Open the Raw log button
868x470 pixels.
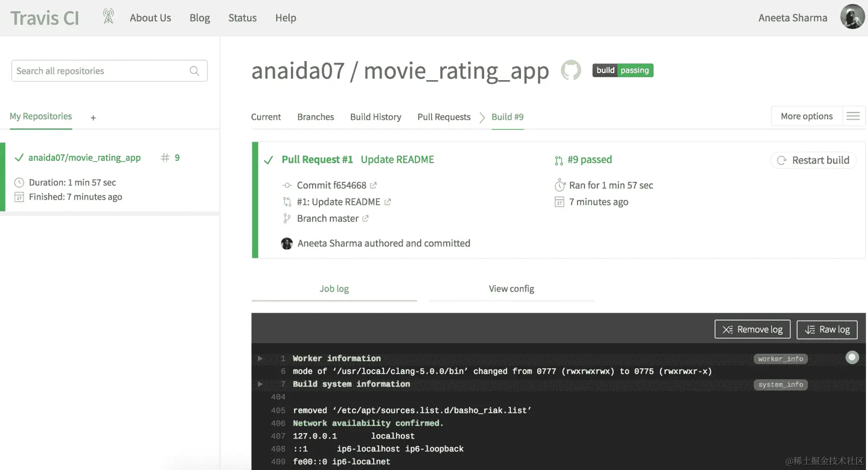click(827, 329)
